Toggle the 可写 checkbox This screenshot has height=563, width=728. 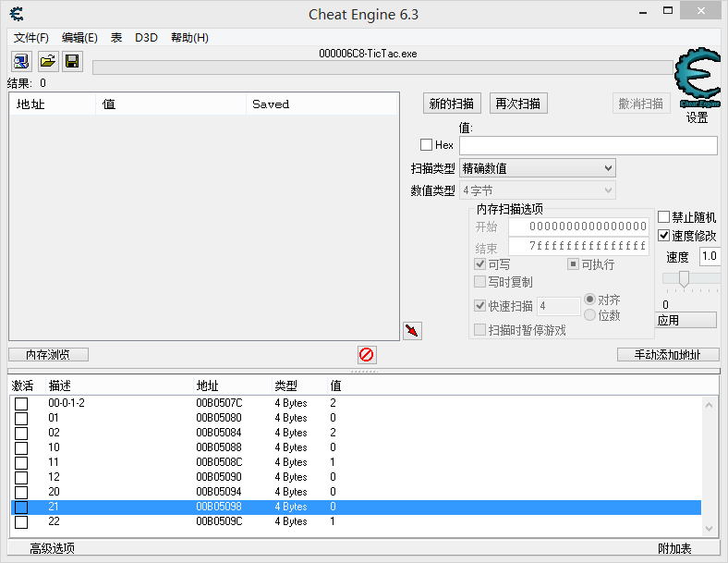(x=480, y=264)
